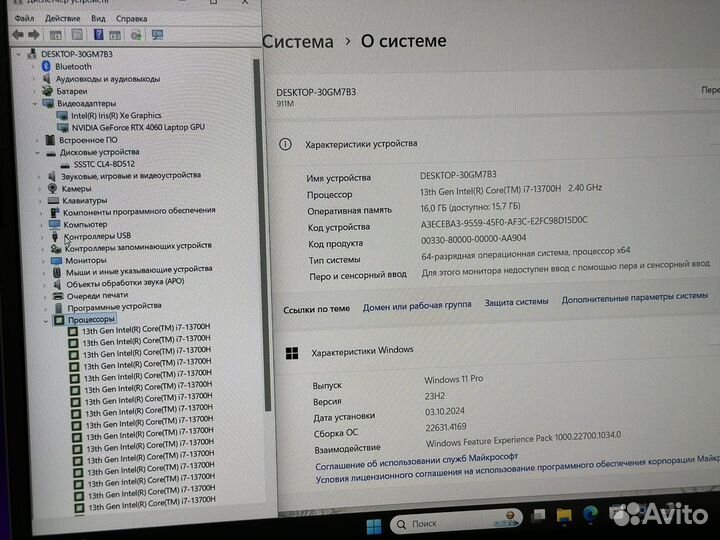This screenshot has height=540, width=720.
Task: Click the keyboard icon beside Клавиатуры
Action: click(x=54, y=200)
